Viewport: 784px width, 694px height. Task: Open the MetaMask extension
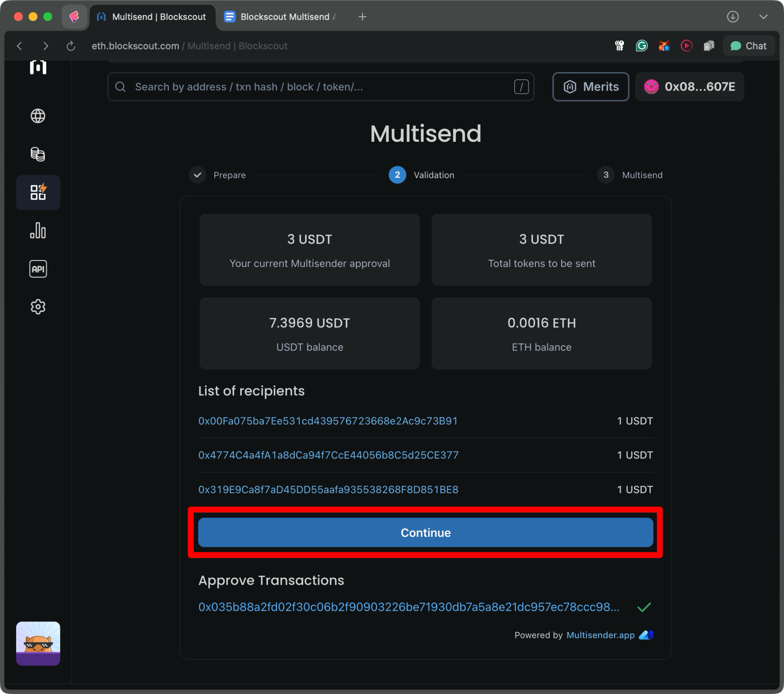664,45
